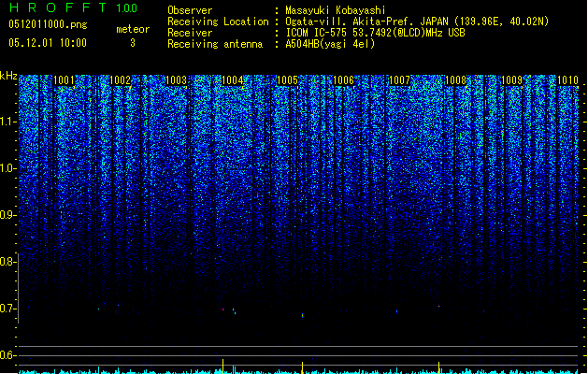Screen dimensions: 588x374
Task: Click the 1004 time label
Action: 232,80
